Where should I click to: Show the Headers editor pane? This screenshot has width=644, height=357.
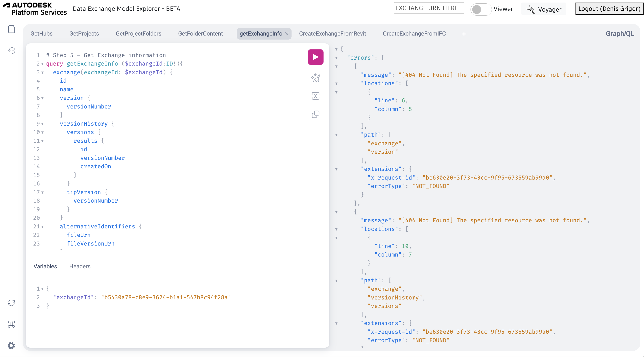coord(80,266)
